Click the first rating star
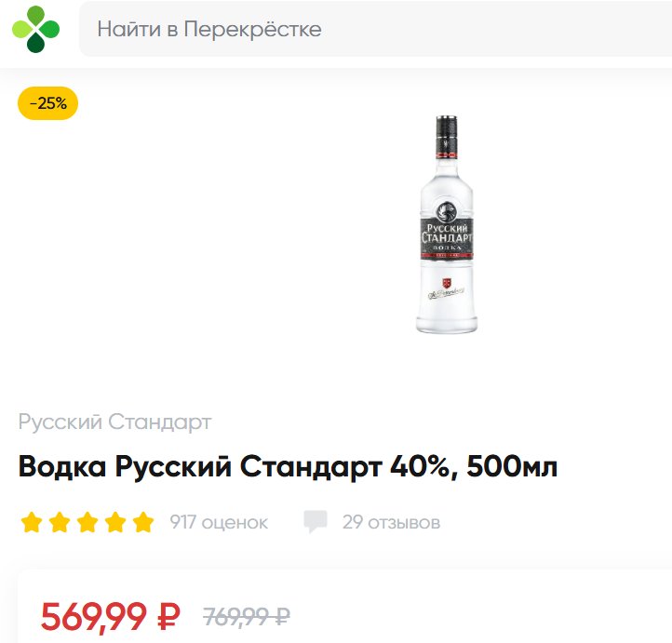Image resolution: width=672 pixels, height=643 pixels. (32, 522)
